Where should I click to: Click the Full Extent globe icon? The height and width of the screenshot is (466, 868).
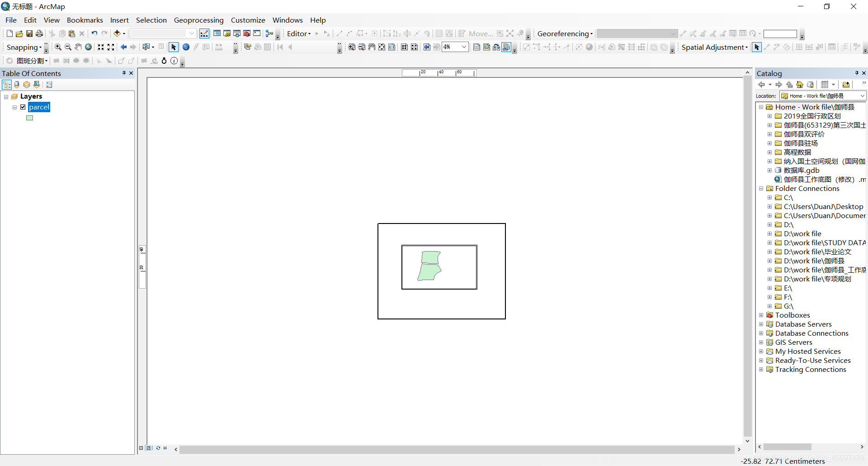89,47
